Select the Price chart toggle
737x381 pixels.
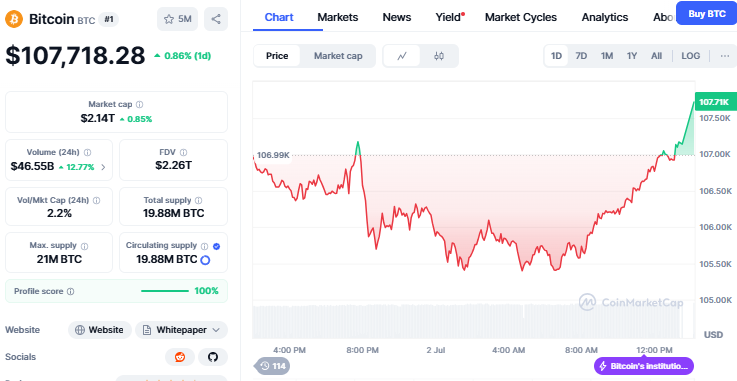[x=277, y=56]
